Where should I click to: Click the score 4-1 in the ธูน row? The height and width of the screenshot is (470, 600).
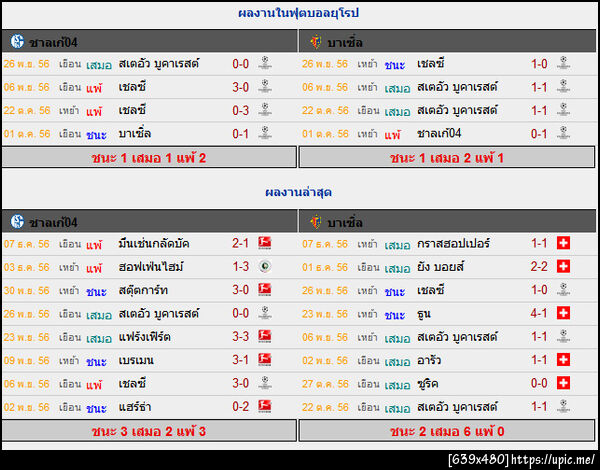pyautogui.click(x=539, y=313)
